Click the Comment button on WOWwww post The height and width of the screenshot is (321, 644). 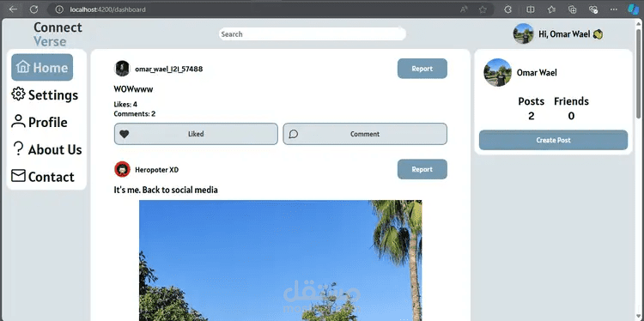(365, 134)
